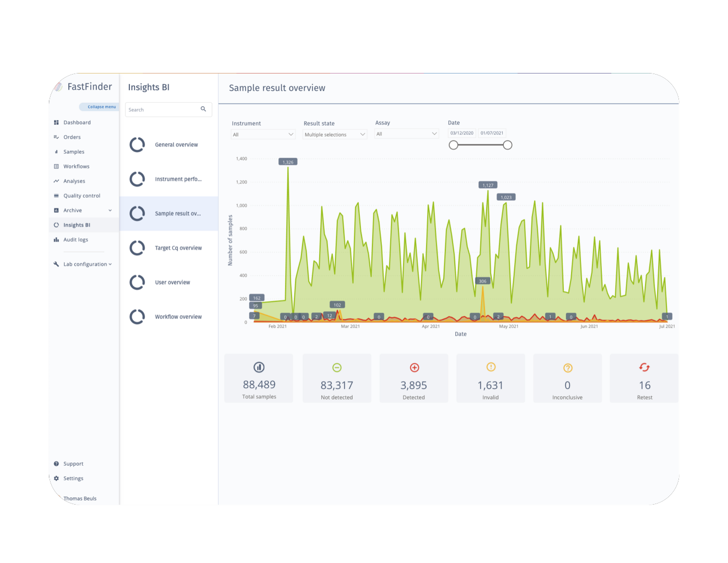728x563 pixels.
Task: Click the 1,631 Invalid value
Action: 490,385
